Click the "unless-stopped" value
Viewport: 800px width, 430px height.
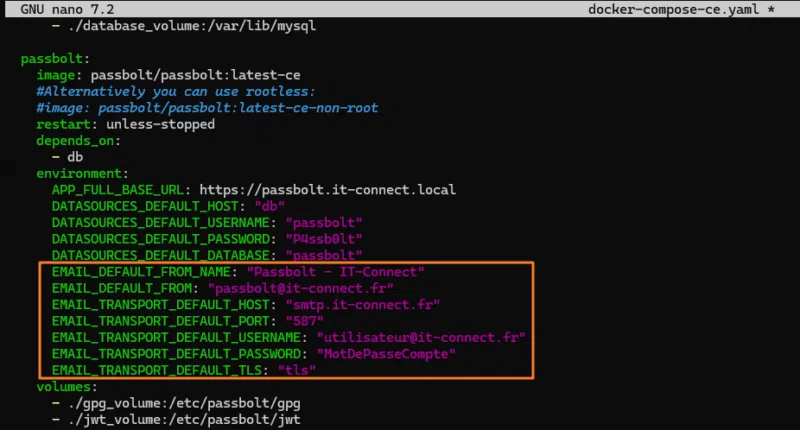coord(161,124)
